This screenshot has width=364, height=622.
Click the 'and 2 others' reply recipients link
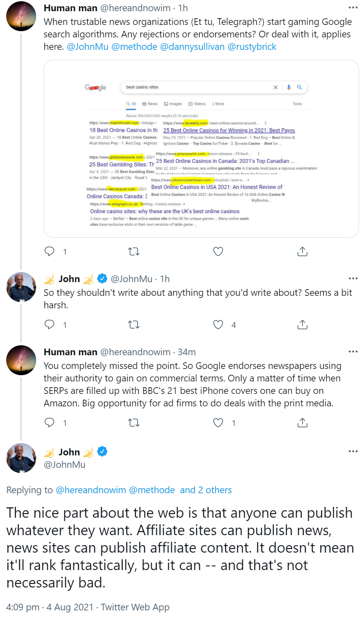point(206,490)
